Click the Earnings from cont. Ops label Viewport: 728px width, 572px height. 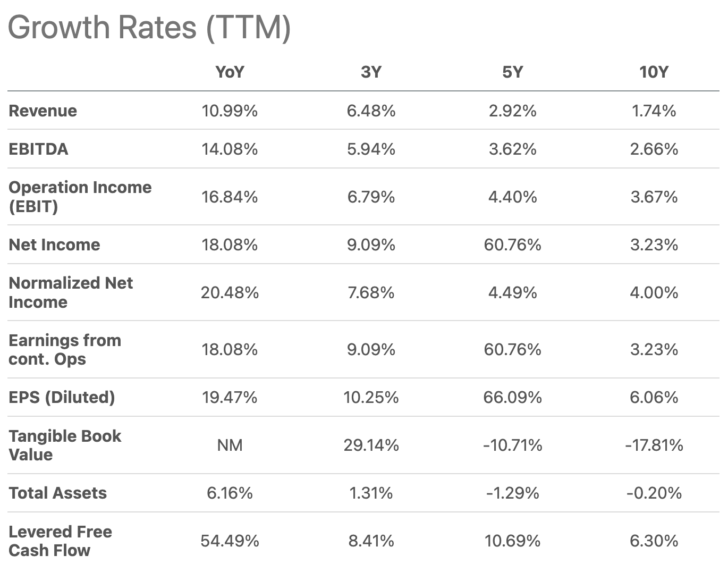(65, 349)
